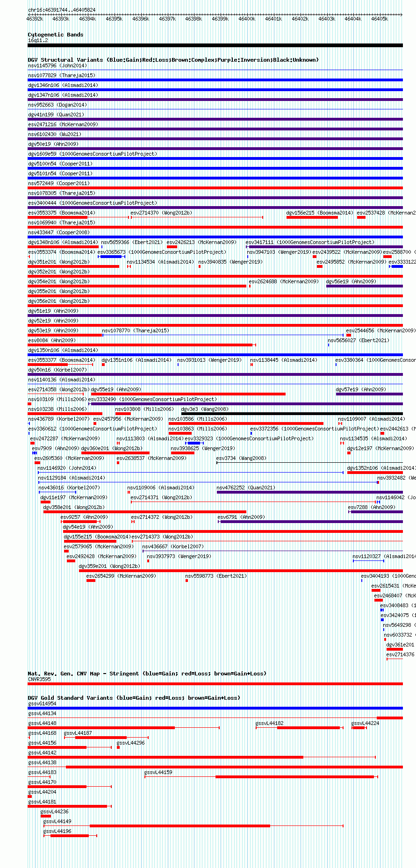Click the gssvL44159 gold standard label
This screenshot has height=868, width=416.
click(x=158, y=772)
